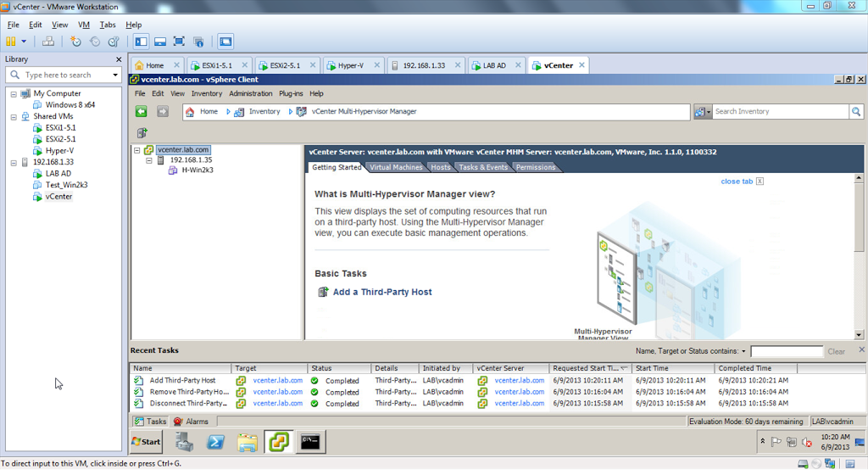Click the console view toolbar icon

tap(225, 42)
